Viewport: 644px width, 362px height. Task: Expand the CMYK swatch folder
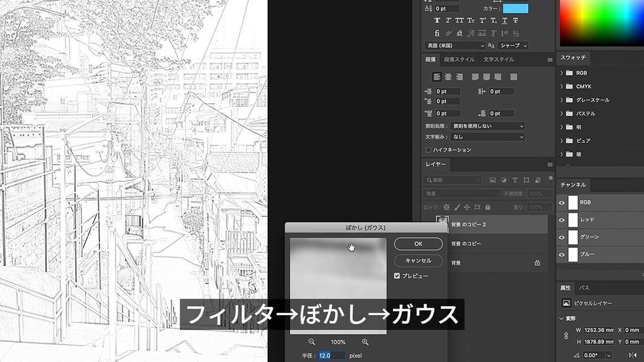[x=561, y=86]
